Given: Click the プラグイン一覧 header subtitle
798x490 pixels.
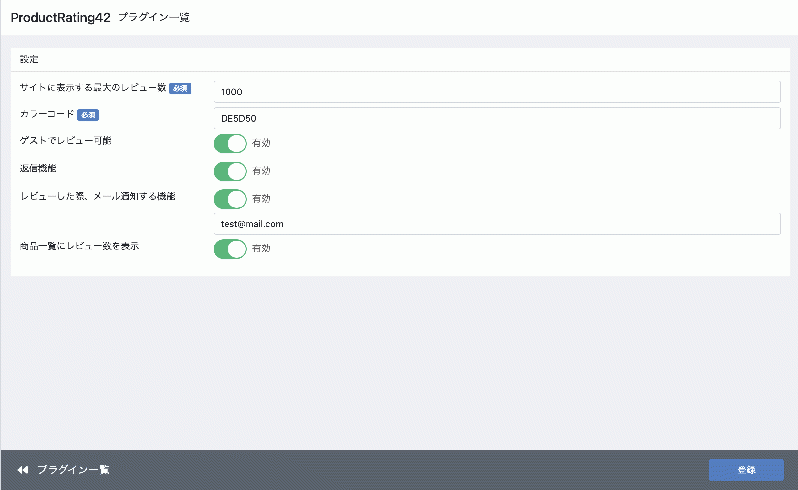Looking at the screenshot, I should (x=154, y=17).
